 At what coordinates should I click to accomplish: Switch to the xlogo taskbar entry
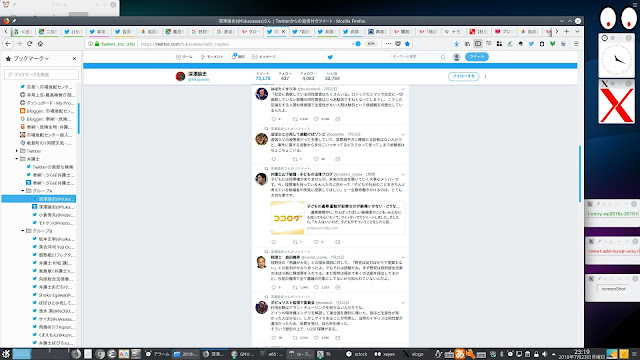[413, 354]
